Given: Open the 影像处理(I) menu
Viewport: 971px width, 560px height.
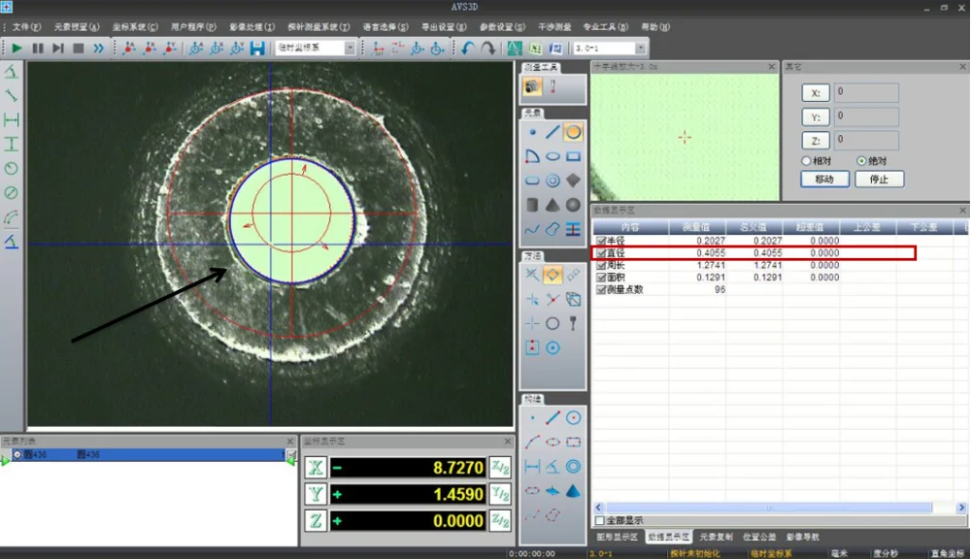Looking at the screenshot, I should click(x=252, y=27).
